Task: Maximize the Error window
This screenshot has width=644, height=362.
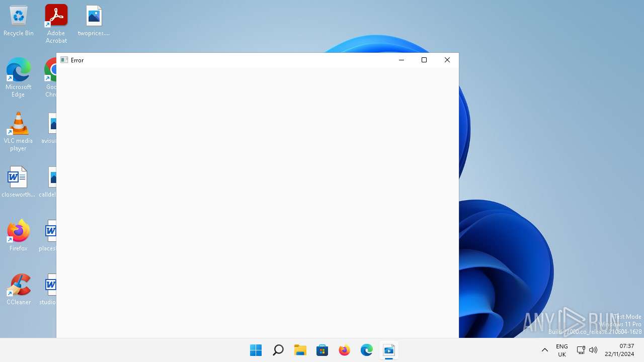Action: pyautogui.click(x=424, y=60)
